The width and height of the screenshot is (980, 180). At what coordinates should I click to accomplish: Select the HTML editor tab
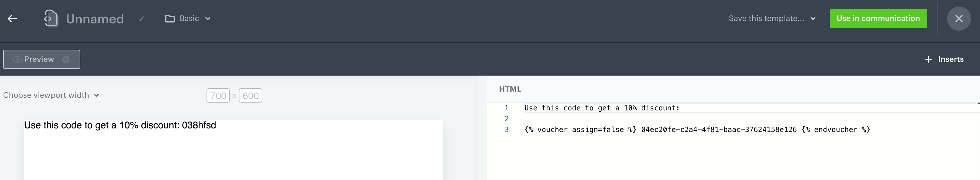pos(510,89)
